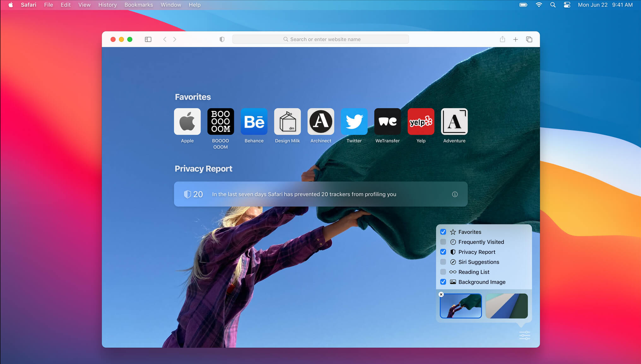Click the Share toolbar icon

coord(503,39)
